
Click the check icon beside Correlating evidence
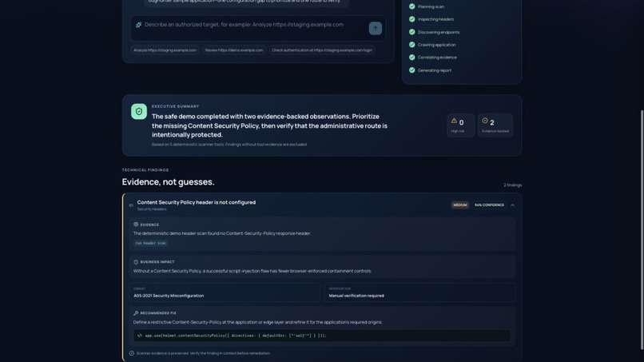click(412, 57)
